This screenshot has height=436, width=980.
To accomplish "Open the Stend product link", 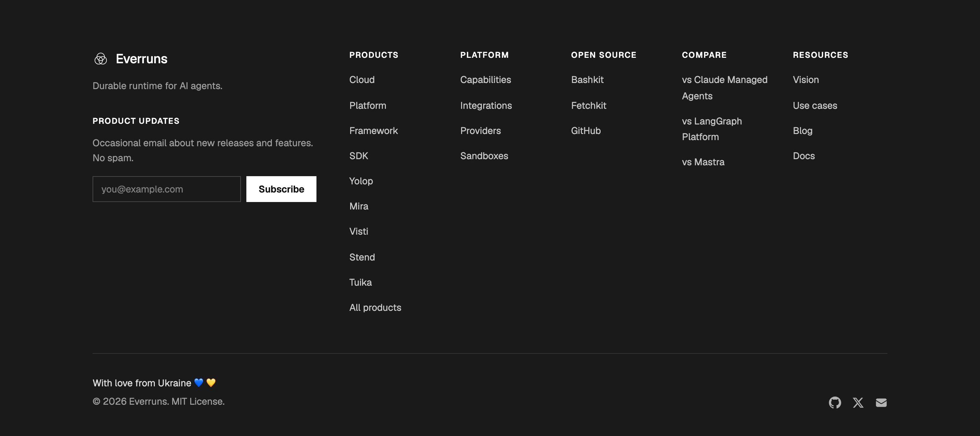I will pyautogui.click(x=362, y=257).
